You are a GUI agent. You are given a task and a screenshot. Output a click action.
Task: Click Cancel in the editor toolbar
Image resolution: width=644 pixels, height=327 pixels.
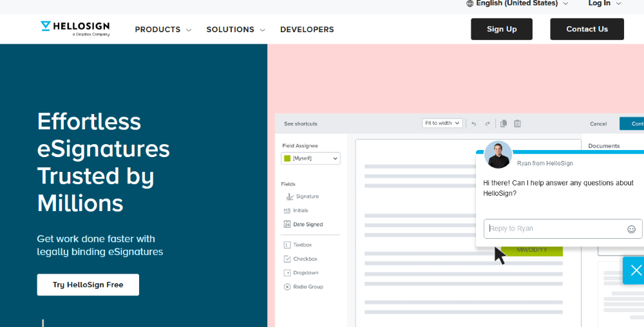598,124
